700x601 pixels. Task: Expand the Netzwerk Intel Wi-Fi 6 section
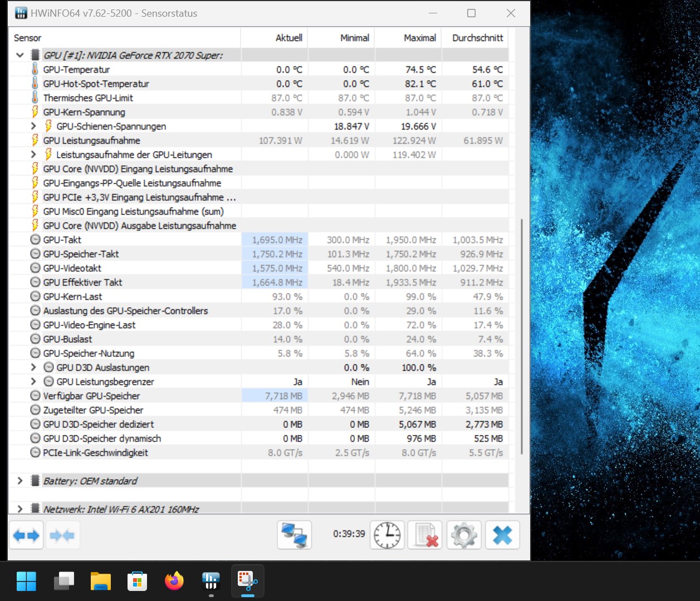point(20,509)
